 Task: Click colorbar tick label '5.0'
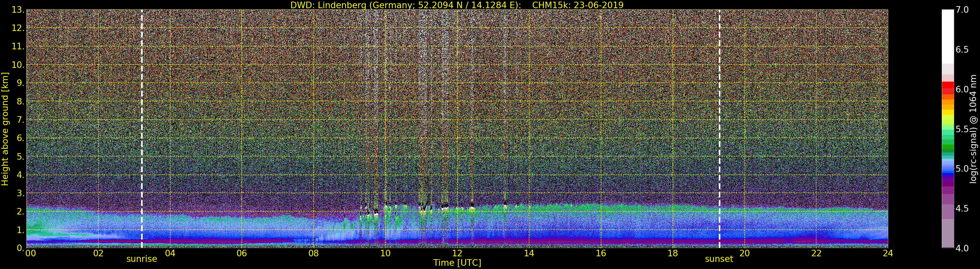click(x=962, y=168)
